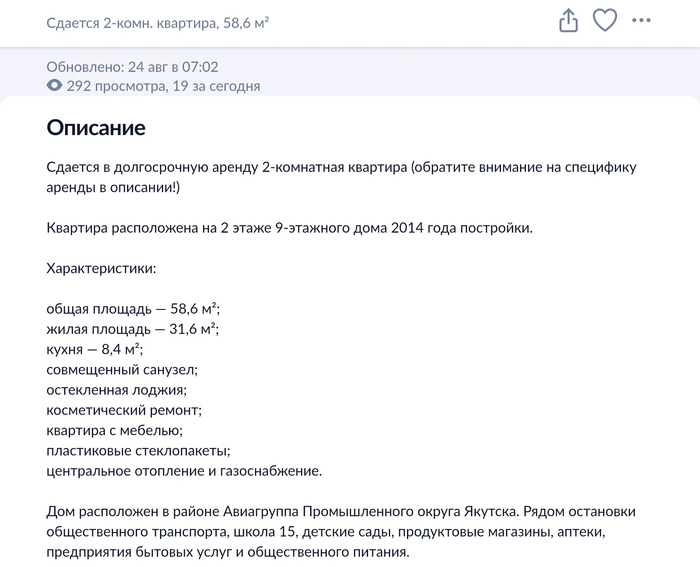Add listing to favorites with heart icon
The image size is (700, 567).
pos(605,21)
